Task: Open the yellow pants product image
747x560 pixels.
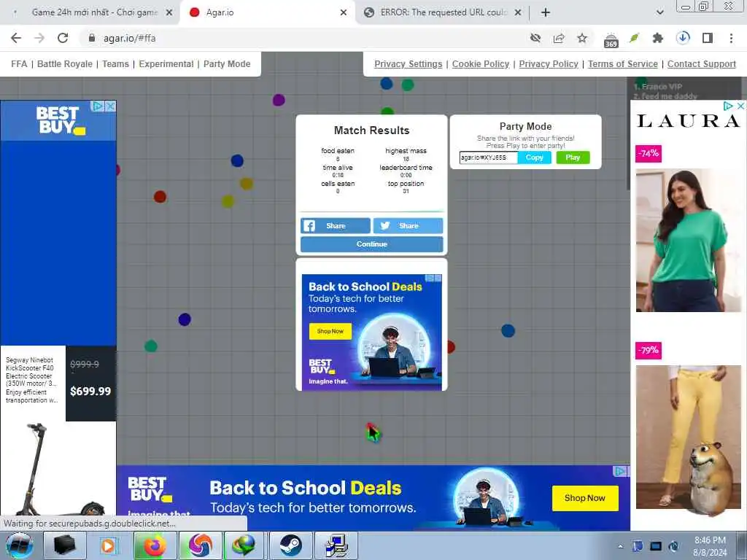Action: click(689, 437)
